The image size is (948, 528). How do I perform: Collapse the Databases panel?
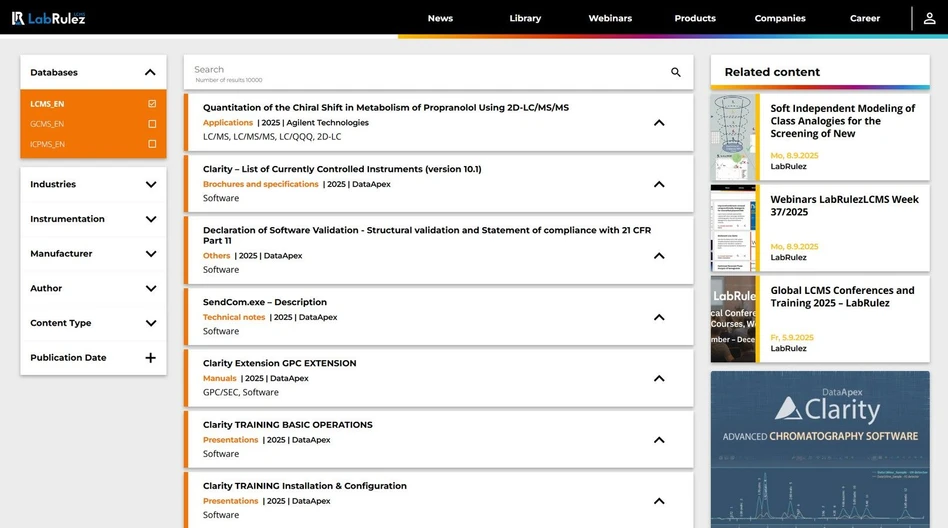pyautogui.click(x=151, y=73)
